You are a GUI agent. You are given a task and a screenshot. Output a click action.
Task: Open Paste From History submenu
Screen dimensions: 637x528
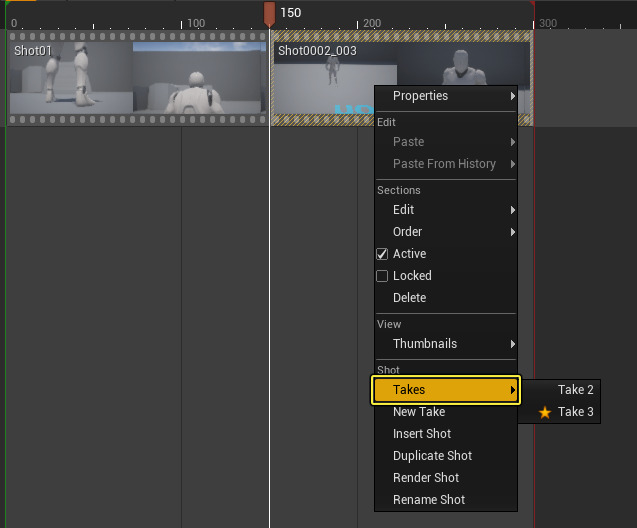tap(446, 164)
